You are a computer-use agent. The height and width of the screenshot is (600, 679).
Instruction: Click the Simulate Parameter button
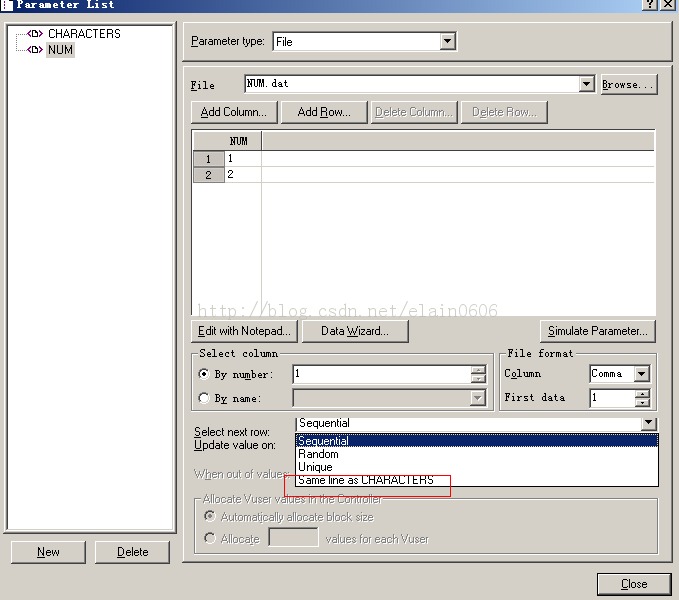(598, 331)
